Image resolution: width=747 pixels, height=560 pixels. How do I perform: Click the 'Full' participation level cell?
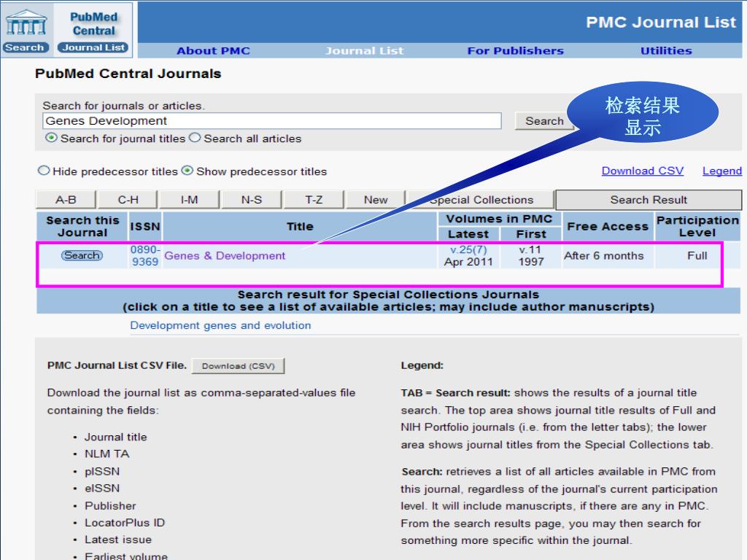(x=697, y=256)
